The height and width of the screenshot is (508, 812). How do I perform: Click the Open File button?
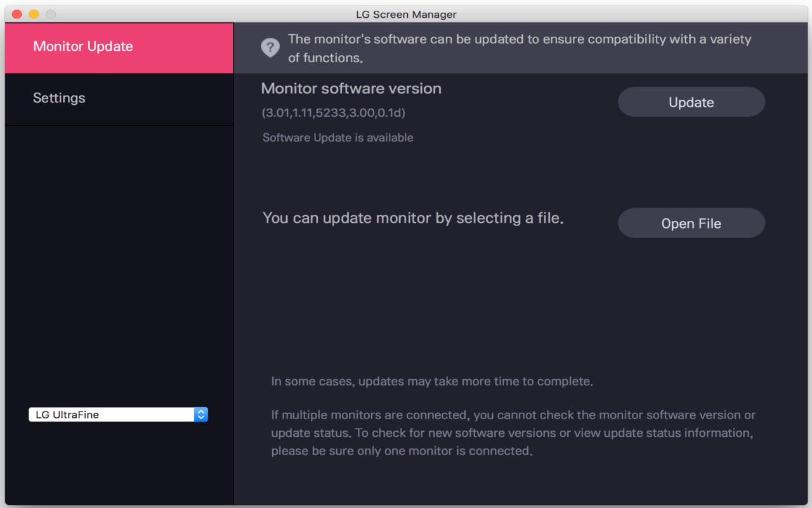691,224
